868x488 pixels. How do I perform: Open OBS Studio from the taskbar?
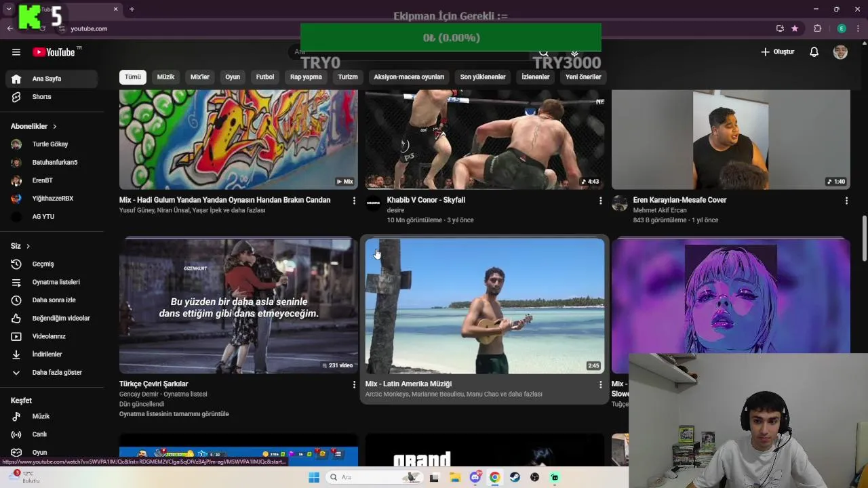535,477
